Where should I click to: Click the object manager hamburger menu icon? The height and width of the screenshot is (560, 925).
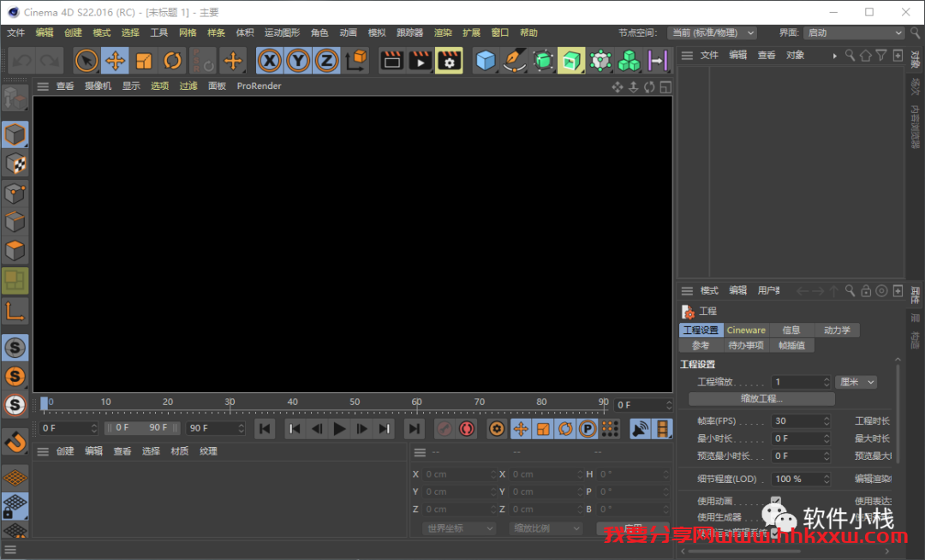(687, 56)
